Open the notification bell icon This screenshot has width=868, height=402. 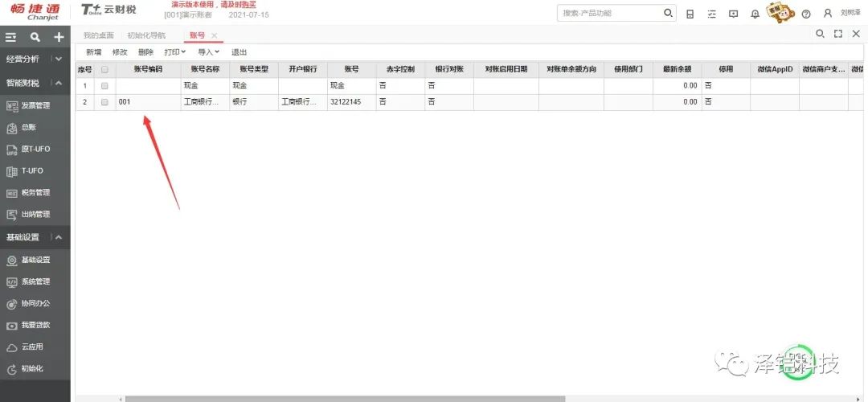pos(755,14)
